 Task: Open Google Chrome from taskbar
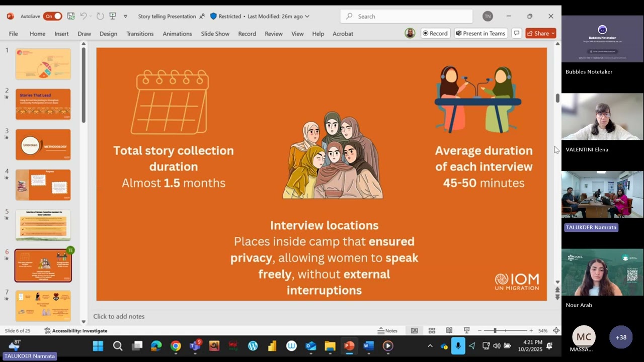[x=176, y=346]
